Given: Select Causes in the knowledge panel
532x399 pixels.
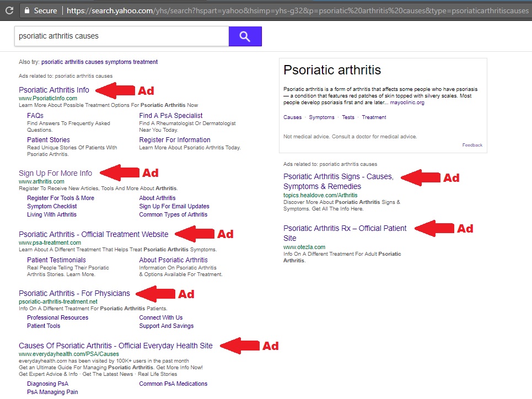Looking at the screenshot, I should point(293,117).
